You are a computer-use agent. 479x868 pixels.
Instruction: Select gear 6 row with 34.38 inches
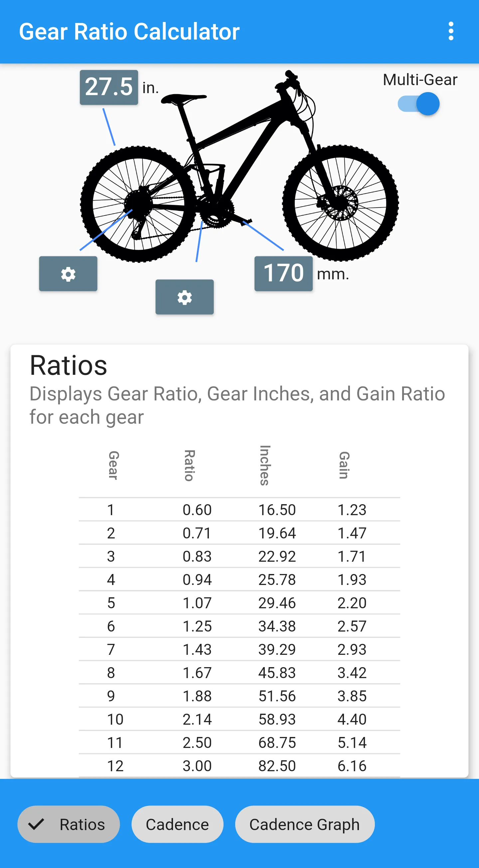(239, 626)
